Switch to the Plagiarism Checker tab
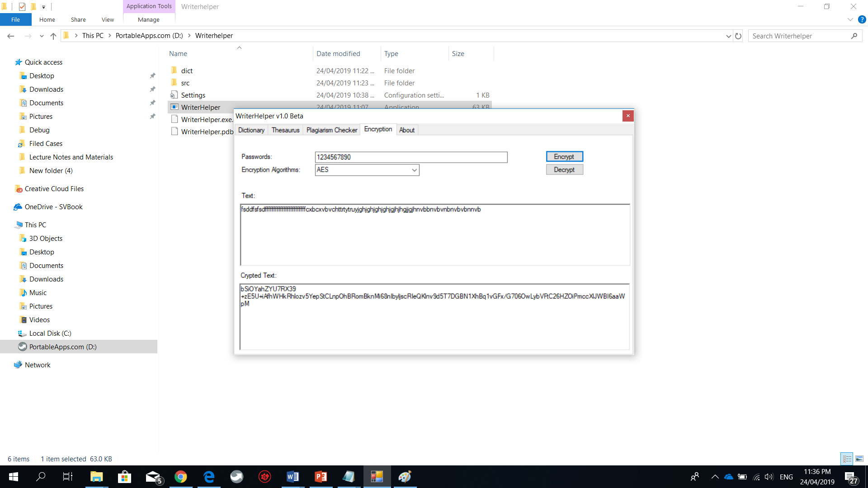 pos(331,130)
